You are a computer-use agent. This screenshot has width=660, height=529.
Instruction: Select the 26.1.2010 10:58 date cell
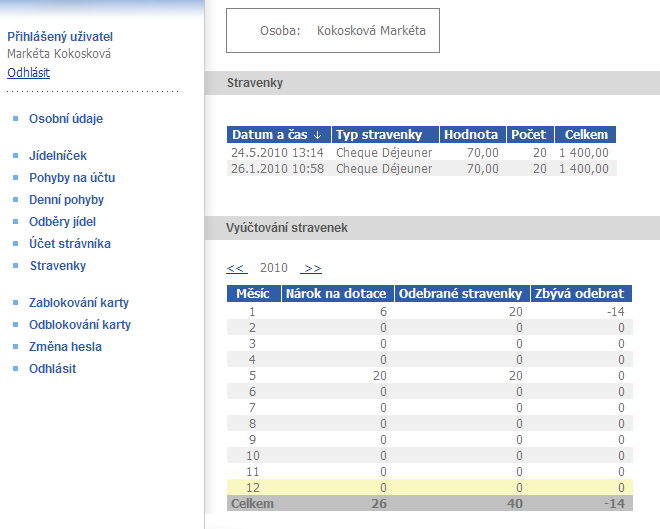[x=277, y=169]
